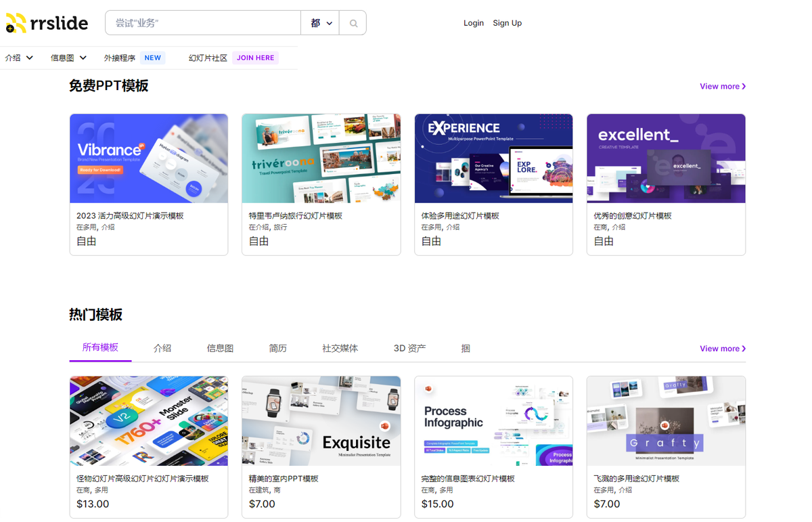Open the Process Infographic template thumbnail

point(494,421)
